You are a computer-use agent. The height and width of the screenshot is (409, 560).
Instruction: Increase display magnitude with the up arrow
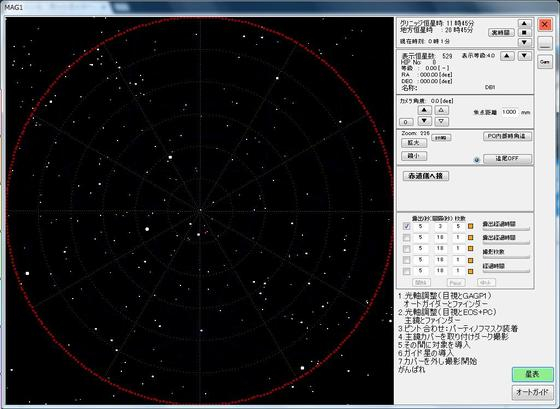(x=507, y=56)
